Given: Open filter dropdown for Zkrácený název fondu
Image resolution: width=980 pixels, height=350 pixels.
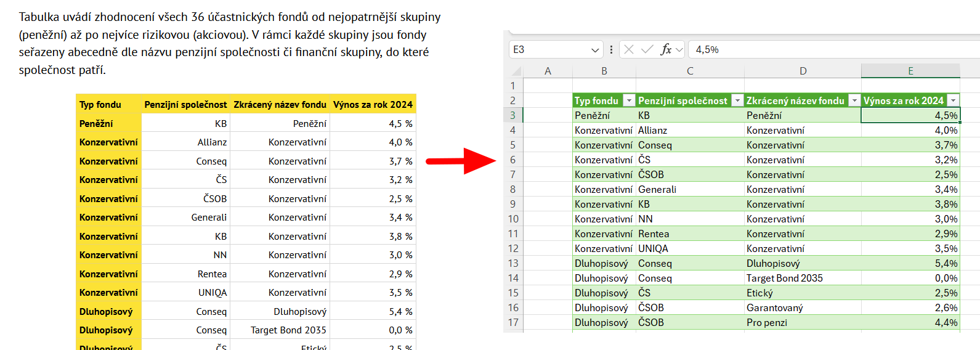Looking at the screenshot, I should tap(854, 100).
